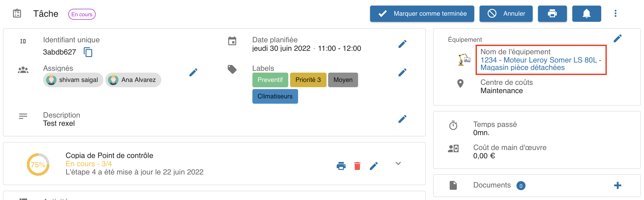Screen dimensions: 644x200
Task: Click the Ana Alvarez assignee chip
Action: (133, 80)
